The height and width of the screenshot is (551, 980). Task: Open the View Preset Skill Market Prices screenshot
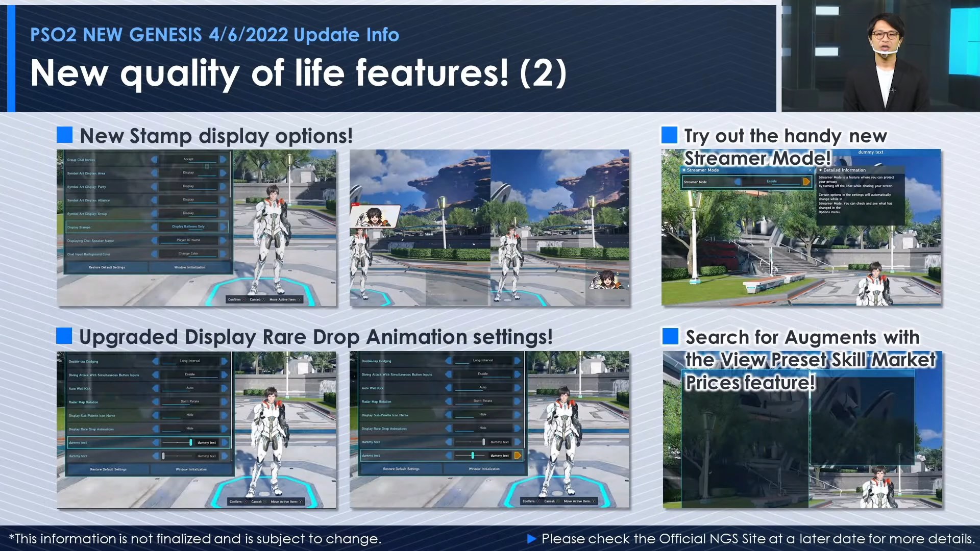tap(802, 430)
